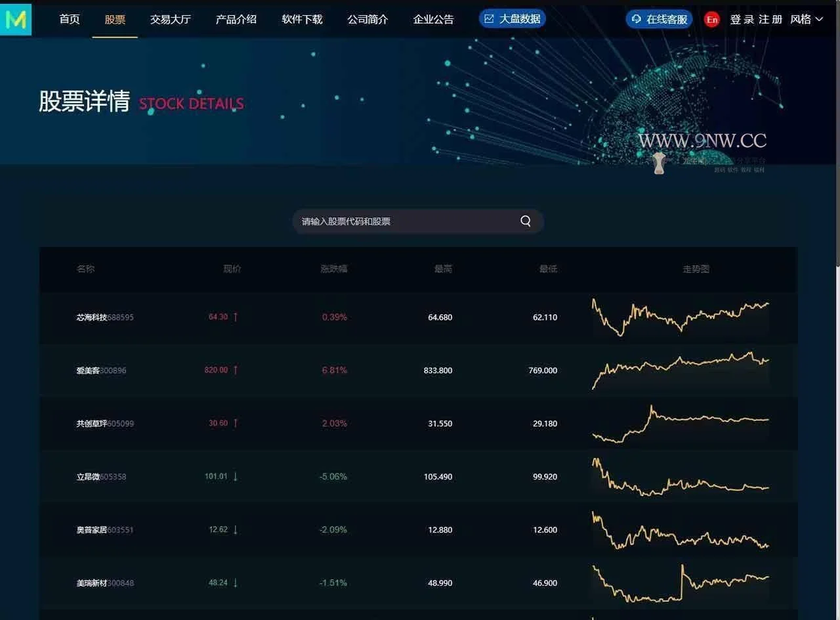Click the down arrow beside 101.01 price
This screenshot has width=840, height=620.
pos(236,476)
